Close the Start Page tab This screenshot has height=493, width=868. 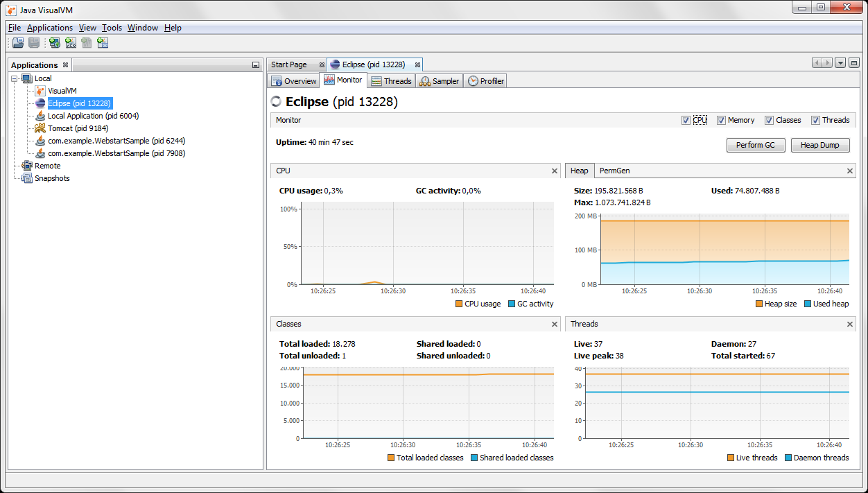322,64
